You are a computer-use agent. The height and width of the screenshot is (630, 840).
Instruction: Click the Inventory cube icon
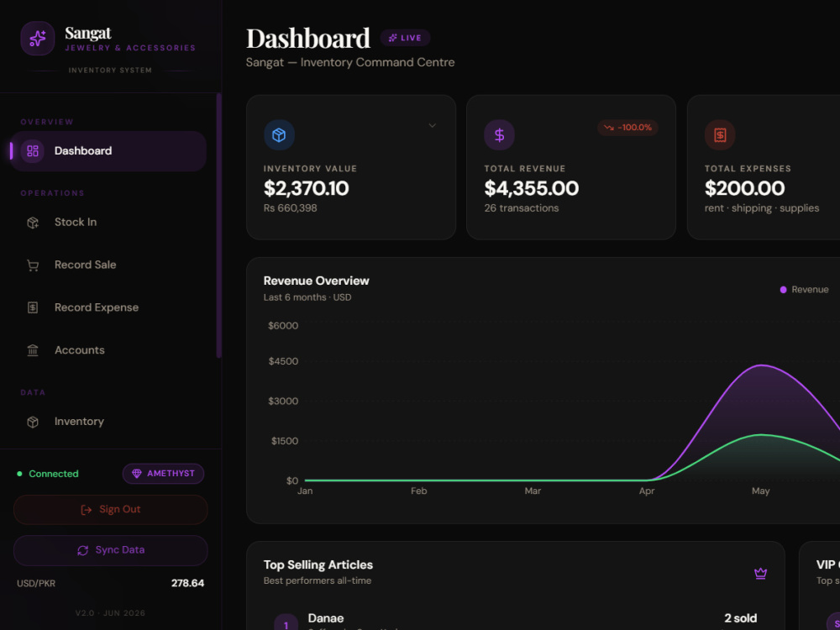tap(33, 422)
